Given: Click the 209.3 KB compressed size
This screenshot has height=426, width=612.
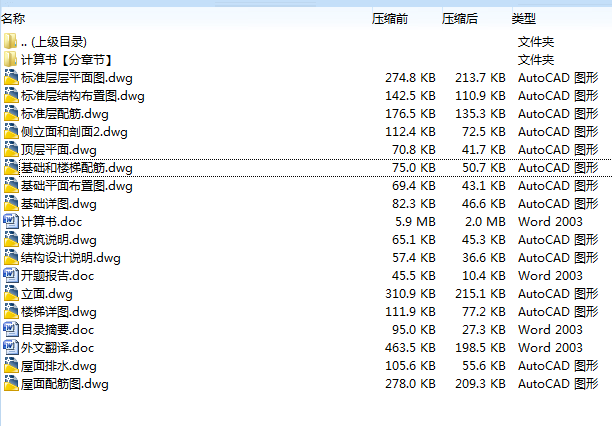Looking at the screenshot, I should (480, 383).
